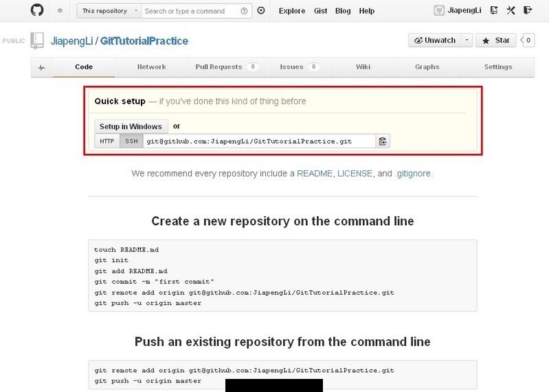Click the Explore link in header
Screen dimensions: 549x392
pyautogui.click(x=292, y=11)
